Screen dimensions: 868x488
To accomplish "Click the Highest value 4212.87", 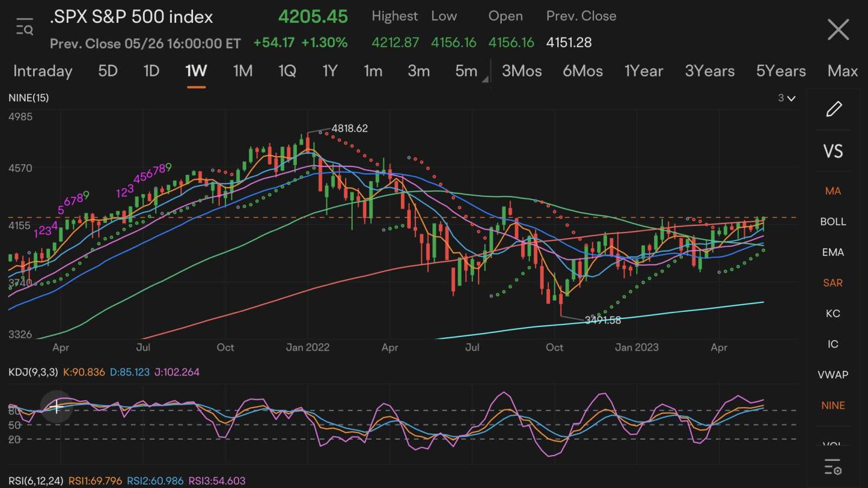I will point(395,42).
